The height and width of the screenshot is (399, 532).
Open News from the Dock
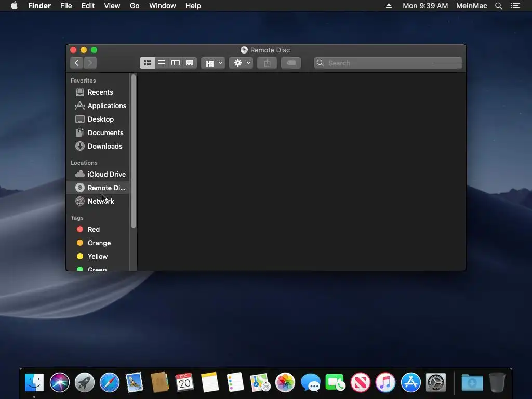(361, 382)
